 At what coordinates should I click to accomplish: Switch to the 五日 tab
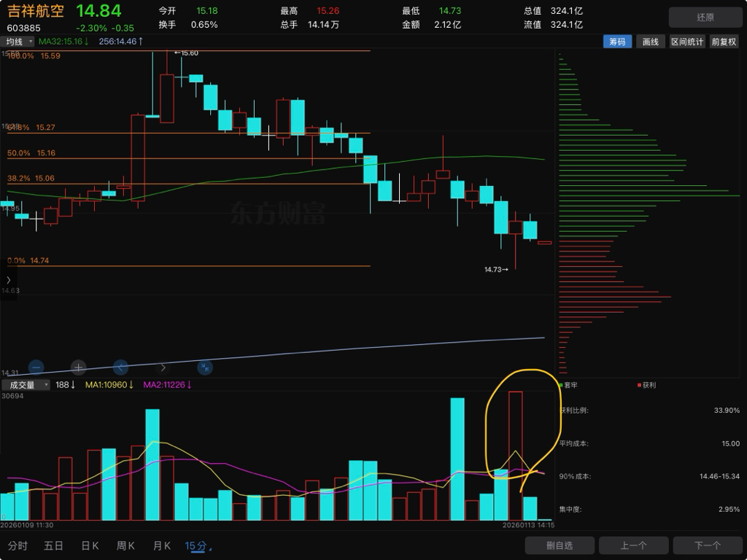click(53, 545)
